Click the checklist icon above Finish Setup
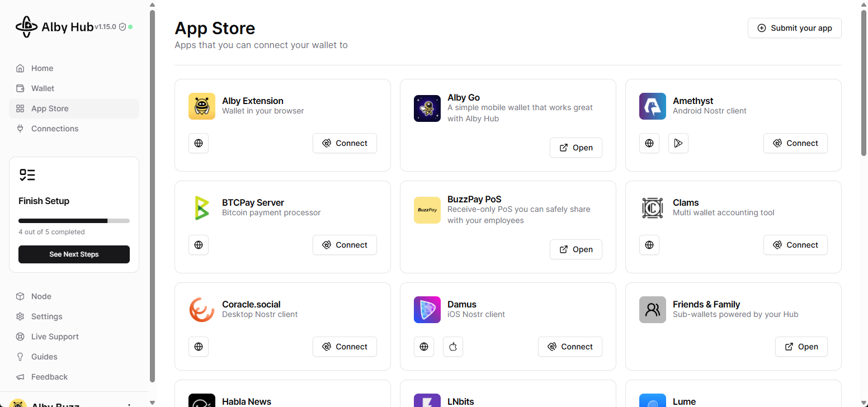 click(x=27, y=175)
